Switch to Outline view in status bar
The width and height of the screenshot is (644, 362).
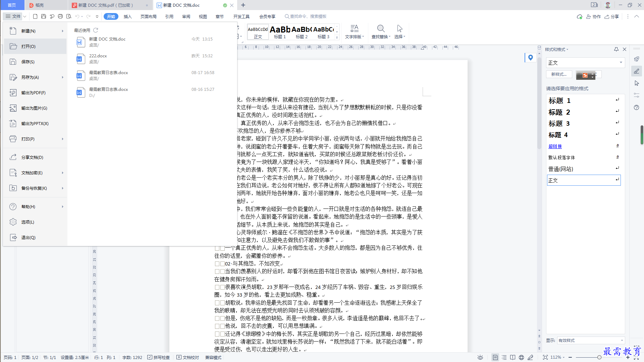[x=504, y=357]
